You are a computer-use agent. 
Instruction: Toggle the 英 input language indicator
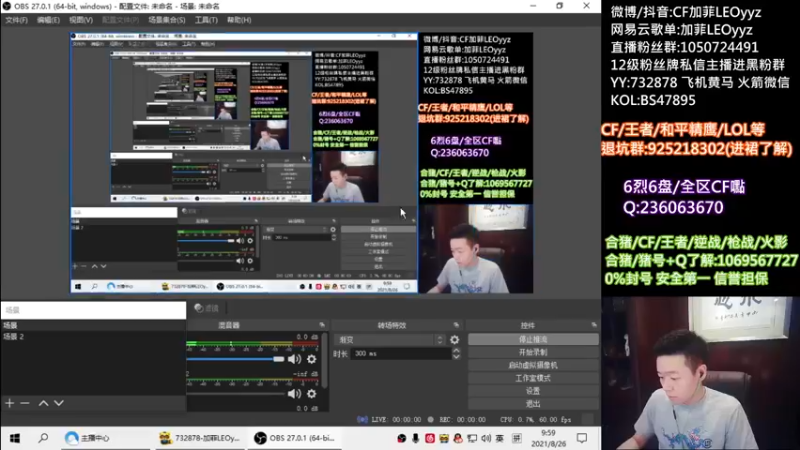(499, 438)
